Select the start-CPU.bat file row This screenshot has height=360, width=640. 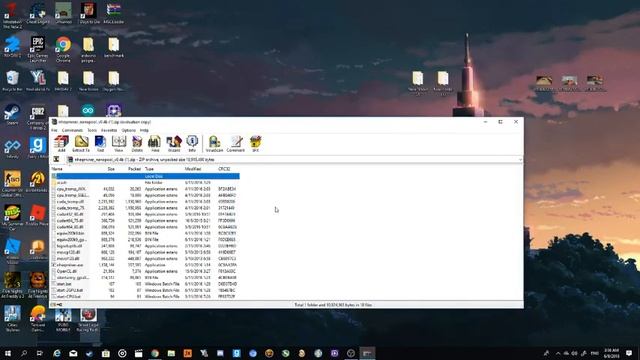click(x=145, y=296)
